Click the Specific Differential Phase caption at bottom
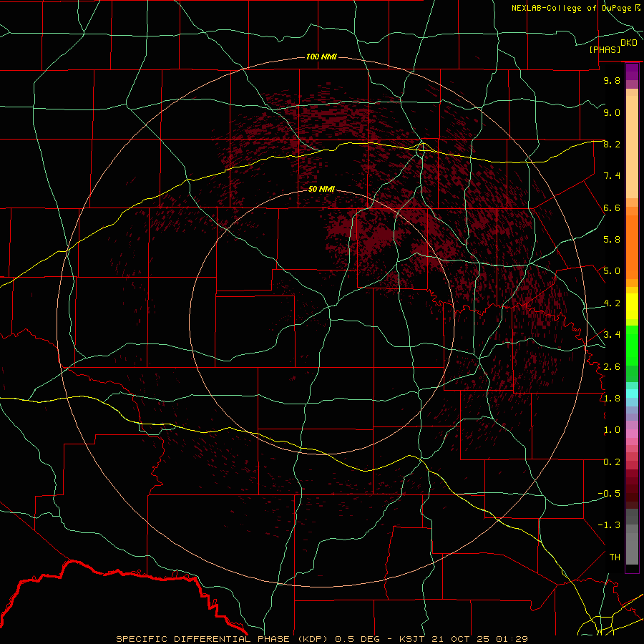 [x=321, y=639]
